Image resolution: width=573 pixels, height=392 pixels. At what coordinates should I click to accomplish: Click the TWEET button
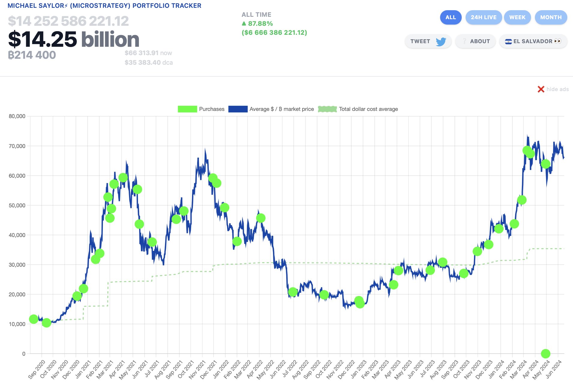[x=428, y=41]
